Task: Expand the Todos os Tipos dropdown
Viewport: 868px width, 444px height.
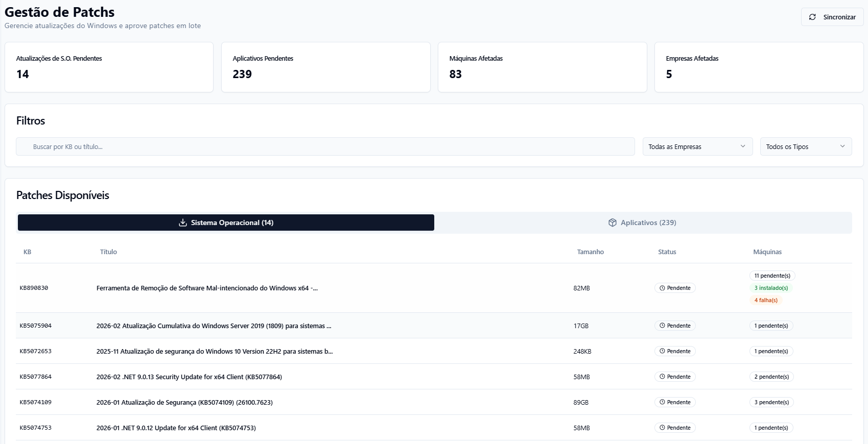Action: [x=806, y=147]
